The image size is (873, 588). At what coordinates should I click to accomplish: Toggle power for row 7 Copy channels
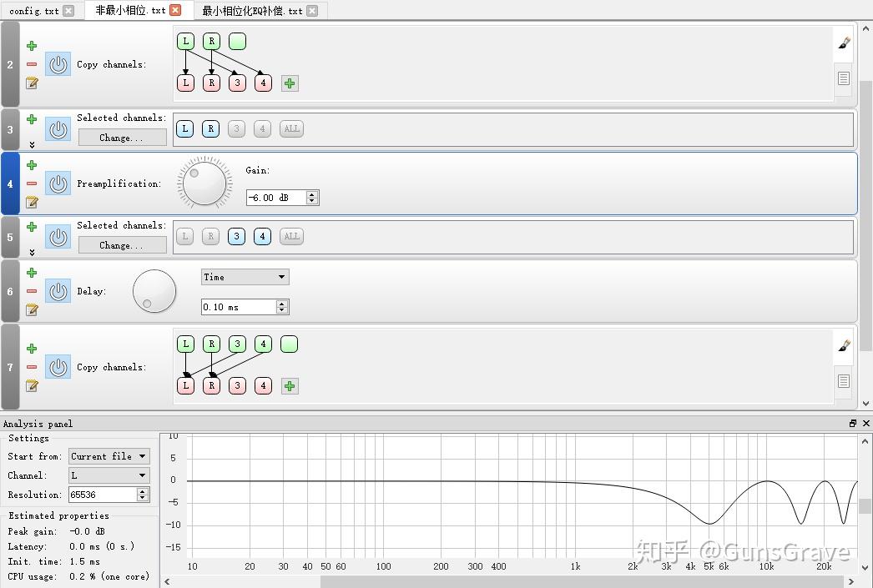click(58, 367)
